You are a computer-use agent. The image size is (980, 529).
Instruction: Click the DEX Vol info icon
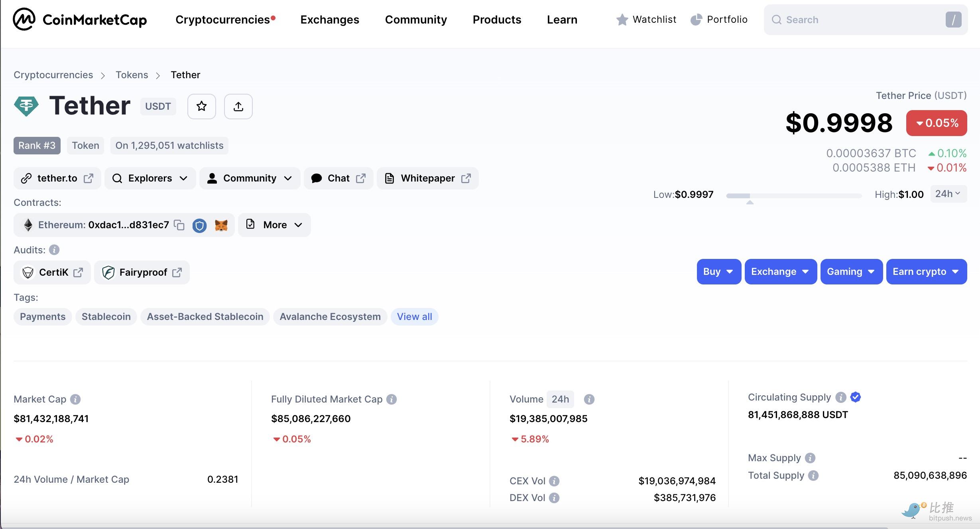click(x=554, y=498)
